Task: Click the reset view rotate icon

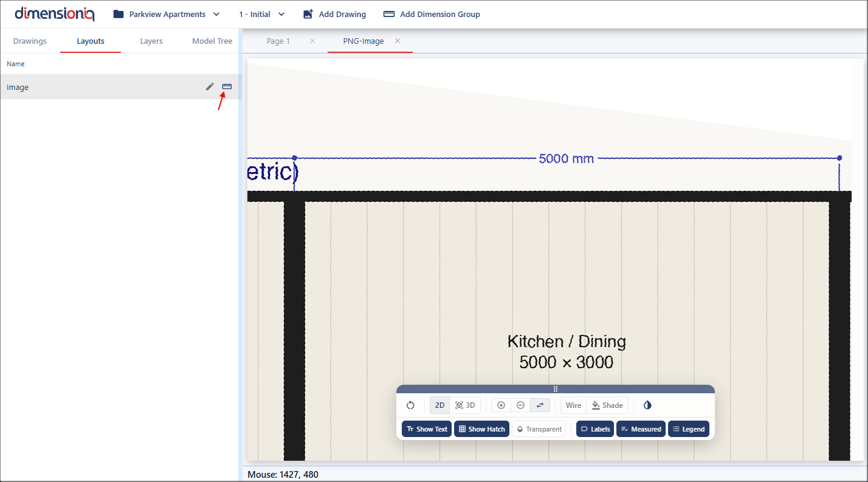Action: [410, 405]
